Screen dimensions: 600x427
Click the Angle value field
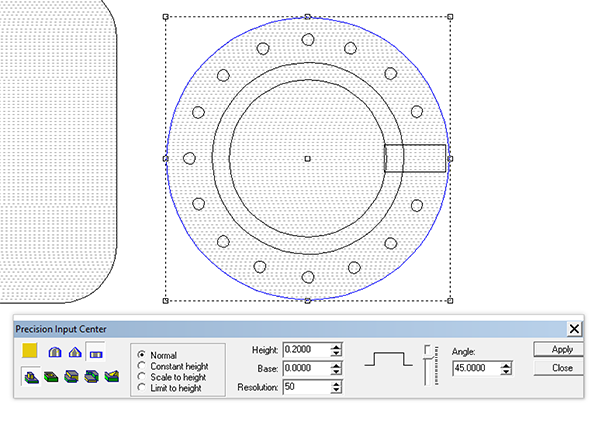click(477, 368)
